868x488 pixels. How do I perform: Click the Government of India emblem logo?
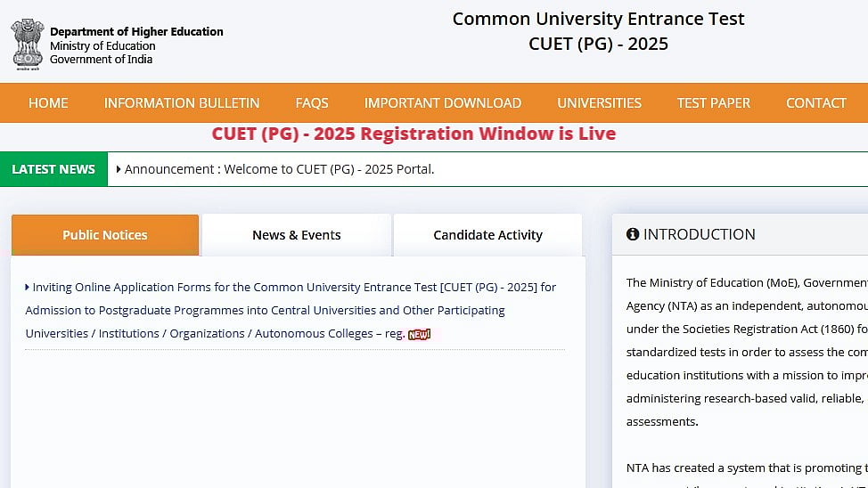(x=27, y=44)
